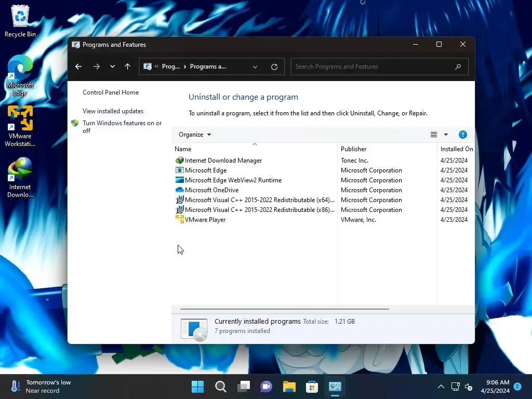Expand the view options dropdown arrow
The height and width of the screenshot is (399, 532).
click(446, 135)
